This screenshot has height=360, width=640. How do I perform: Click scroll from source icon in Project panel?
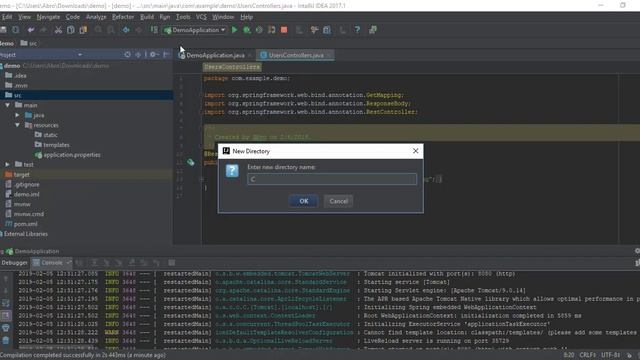127,54
